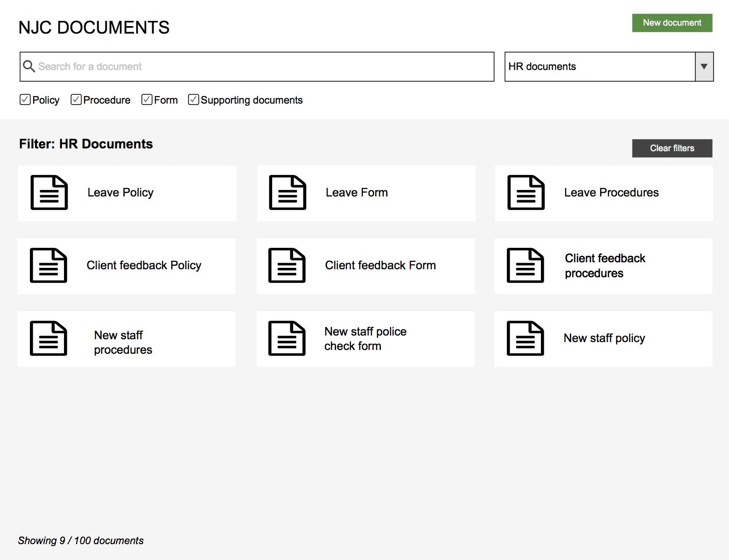Click the Leave Procedures document icon
This screenshot has height=560, width=729.
[x=526, y=192]
